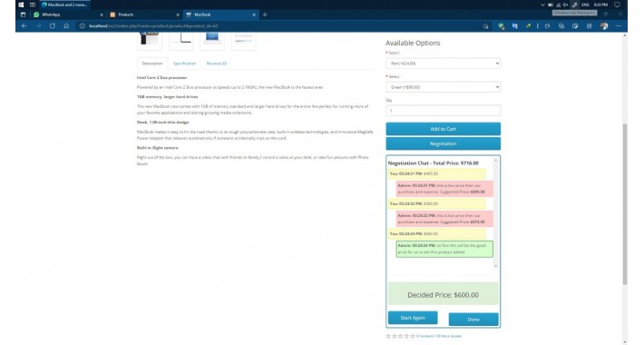This screenshot has width=644, height=345.
Task: Go forward in browser history
Action: coord(38,26)
